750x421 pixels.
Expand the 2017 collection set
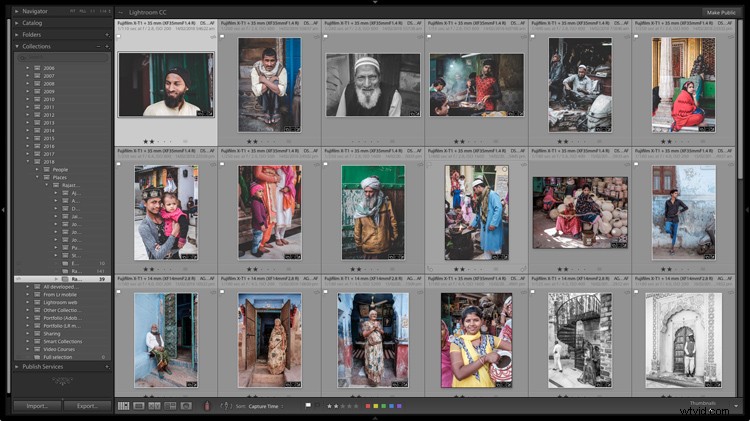pyautogui.click(x=28, y=154)
